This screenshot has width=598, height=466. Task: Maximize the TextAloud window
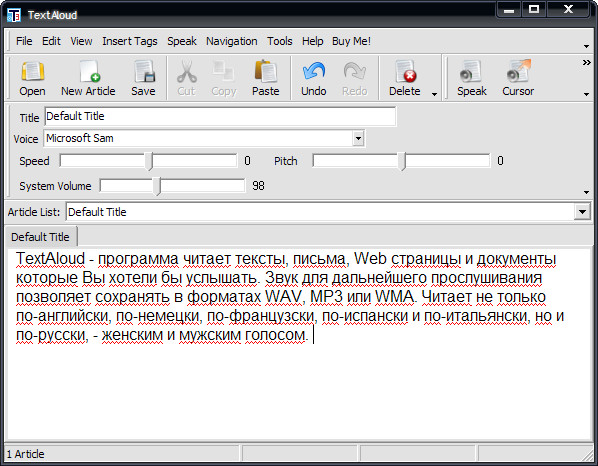click(x=534, y=10)
